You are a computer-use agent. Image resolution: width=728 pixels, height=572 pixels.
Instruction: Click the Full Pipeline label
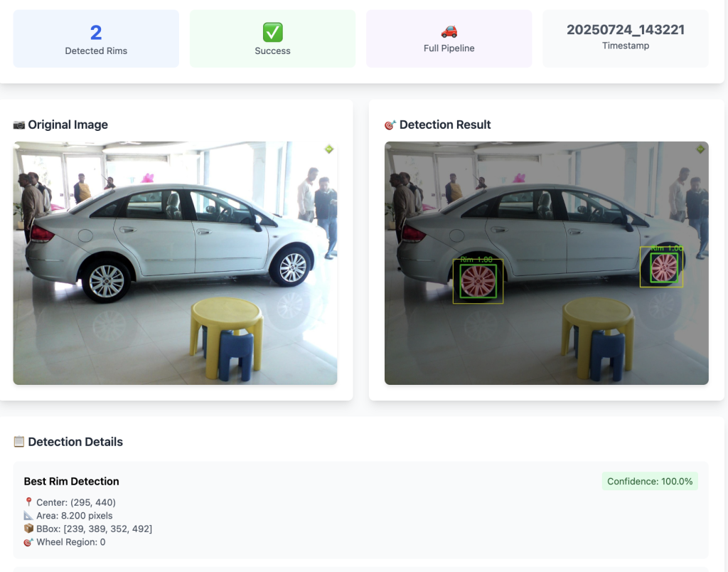[449, 48]
